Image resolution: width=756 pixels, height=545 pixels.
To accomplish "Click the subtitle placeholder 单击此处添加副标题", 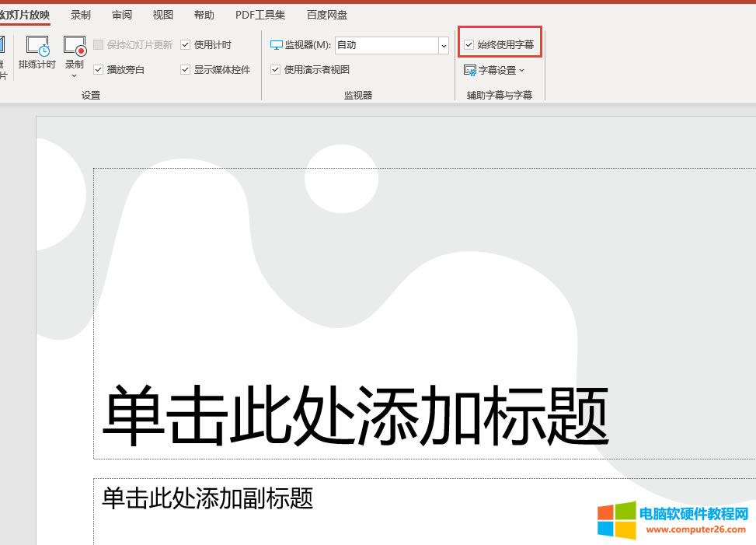I will [x=207, y=498].
